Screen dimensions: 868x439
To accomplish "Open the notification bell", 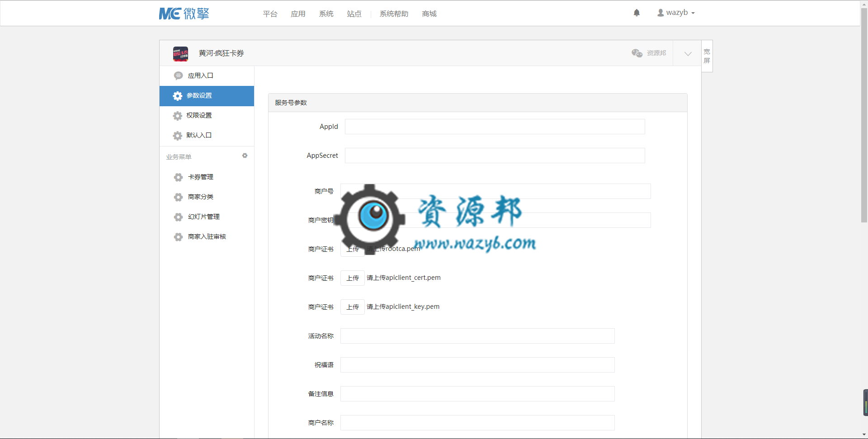I will pyautogui.click(x=637, y=13).
